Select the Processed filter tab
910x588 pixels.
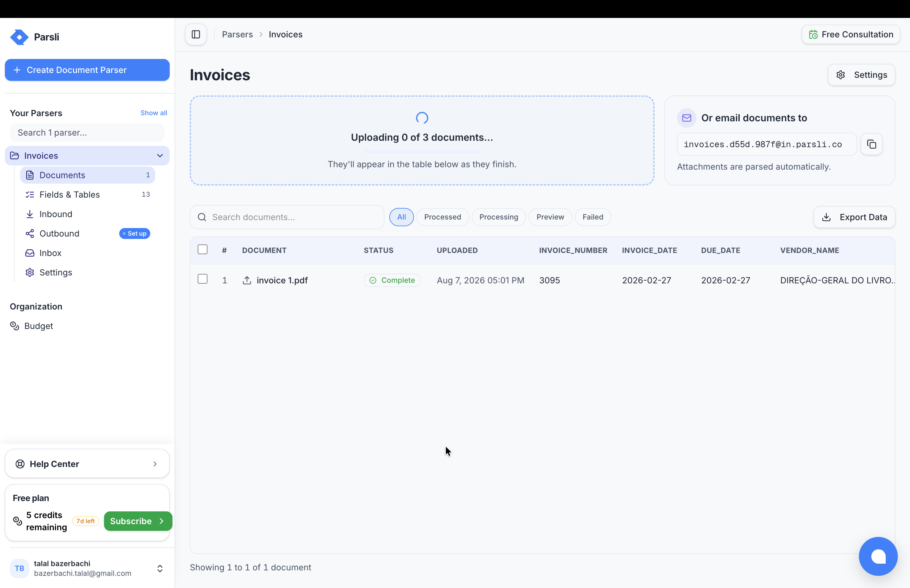click(442, 217)
